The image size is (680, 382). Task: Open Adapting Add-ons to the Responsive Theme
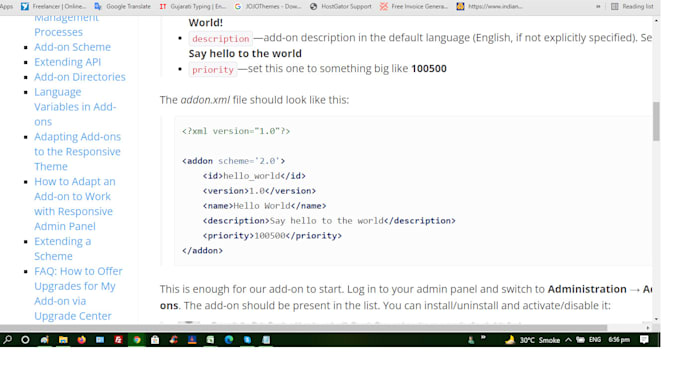click(x=78, y=151)
